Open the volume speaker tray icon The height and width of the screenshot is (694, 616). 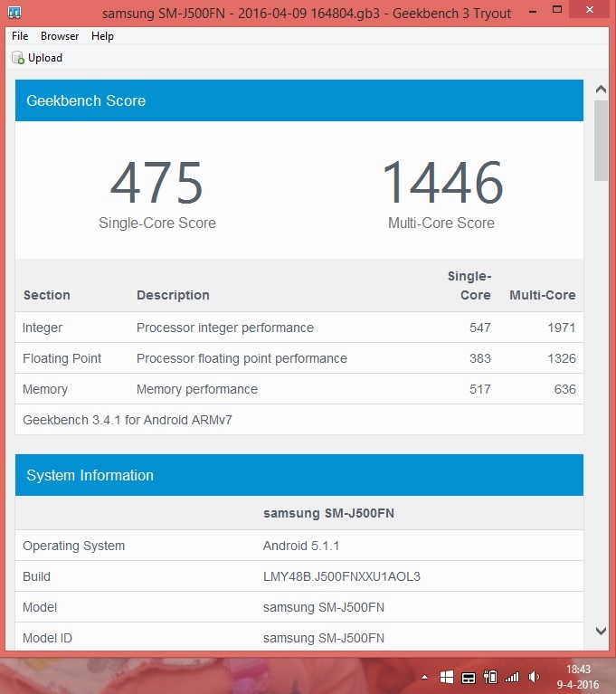click(x=534, y=677)
